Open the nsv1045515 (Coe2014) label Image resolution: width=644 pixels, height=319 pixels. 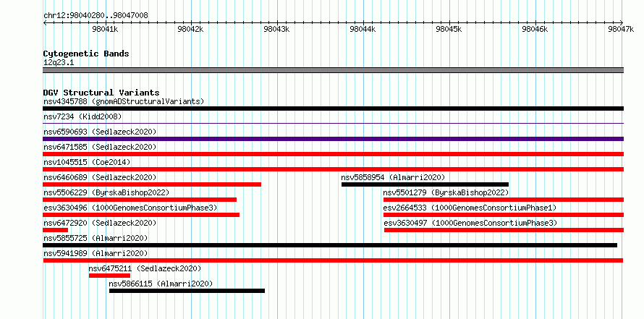click(x=87, y=162)
